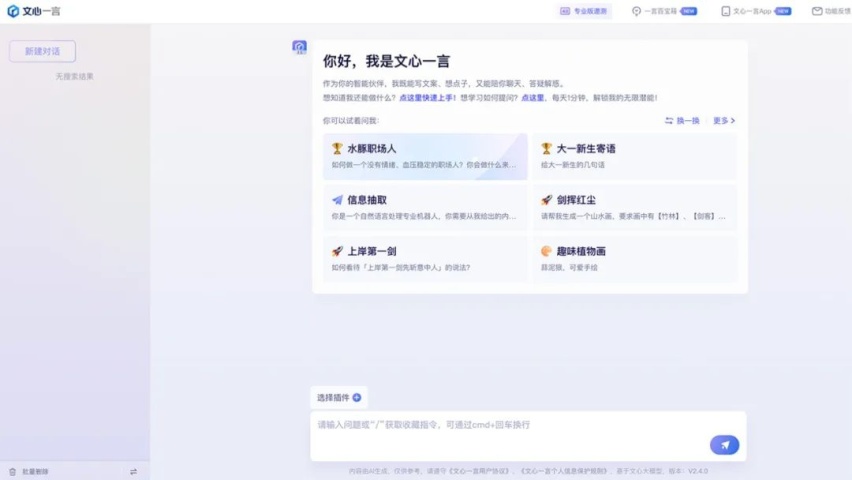Open the 选择插件 plugin selector
This screenshot has width=852, height=480.
tap(339, 397)
